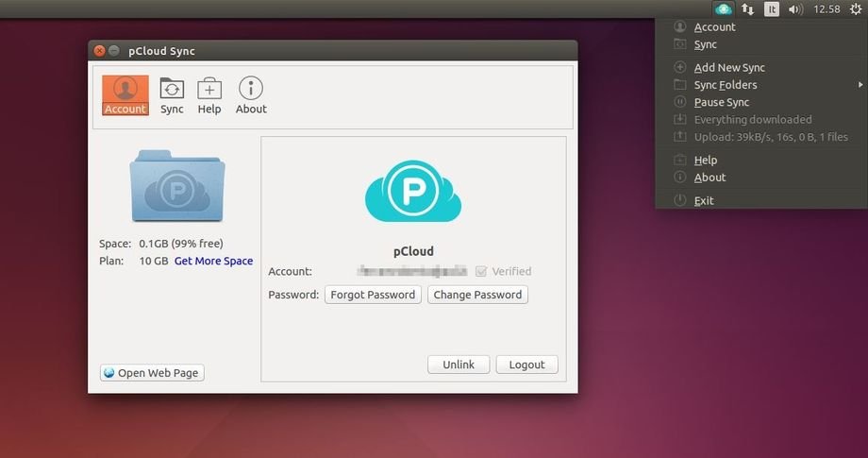Choose Add New Sync from tray menu
This screenshot has height=458, width=868.
click(x=728, y=68)
